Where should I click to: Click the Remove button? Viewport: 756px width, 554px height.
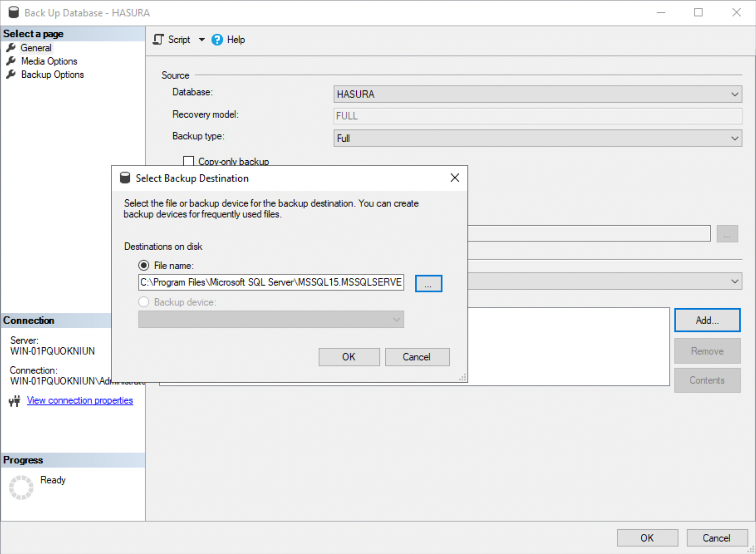pos(707,351)
